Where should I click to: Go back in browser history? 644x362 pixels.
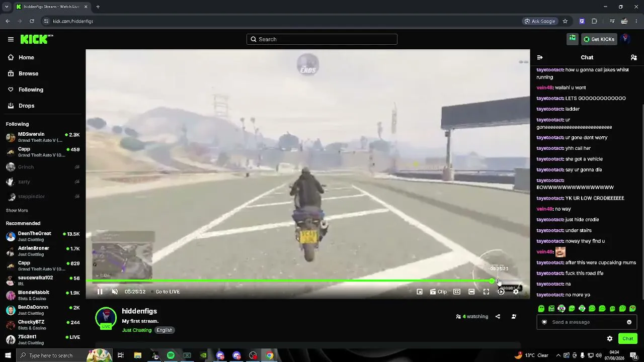(8, 21)
